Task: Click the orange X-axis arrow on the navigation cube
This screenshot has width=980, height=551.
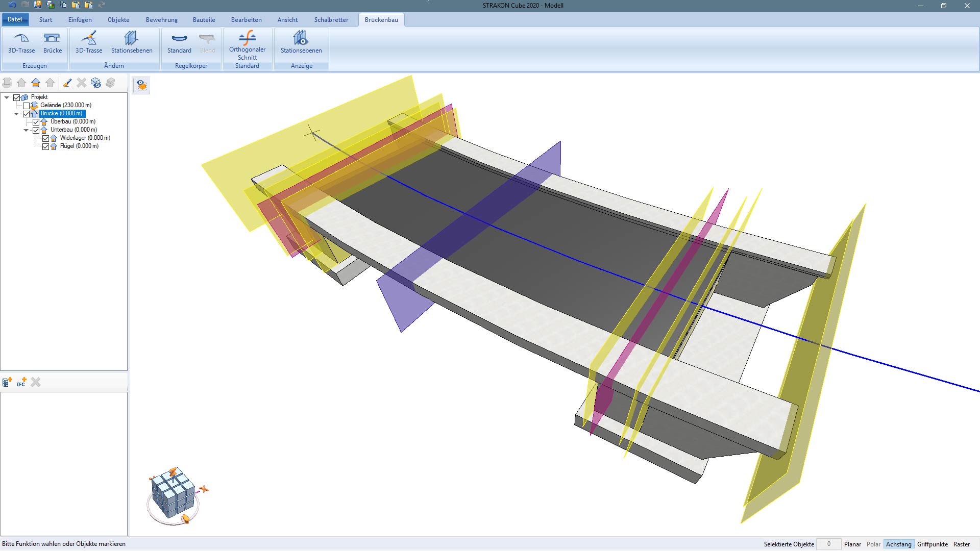Action: pos(204,489)
